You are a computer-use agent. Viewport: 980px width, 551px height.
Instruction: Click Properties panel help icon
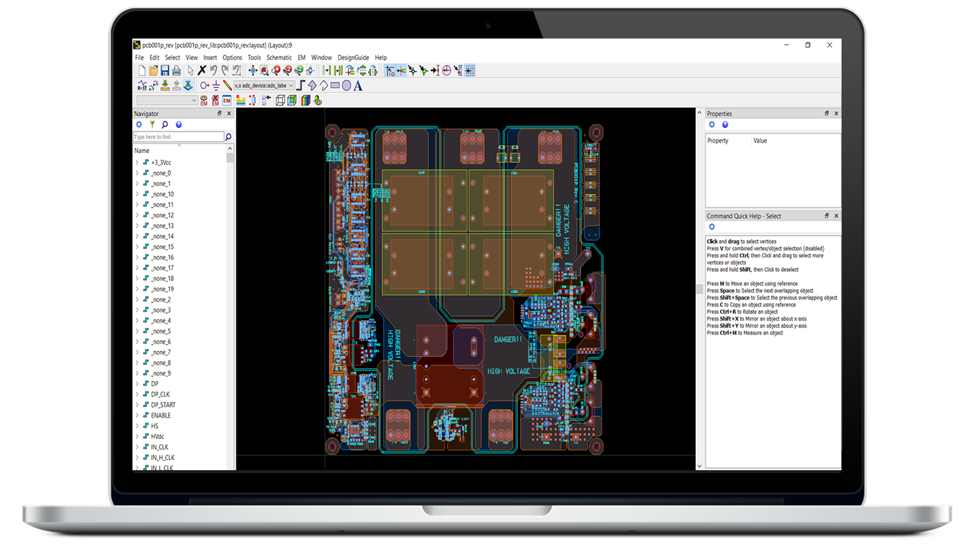point(725,124)
